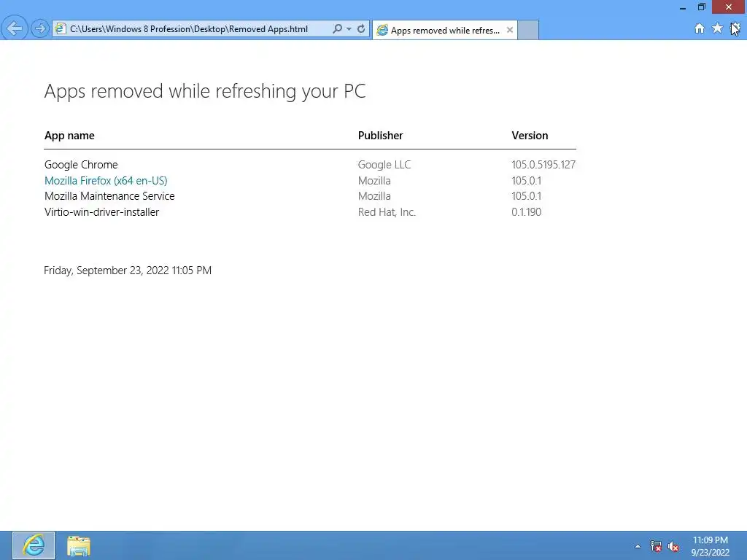Click 'Mozilla Maintenance Service' row text
Viewport: 747px width, 560px height.
tap(109, 196)
